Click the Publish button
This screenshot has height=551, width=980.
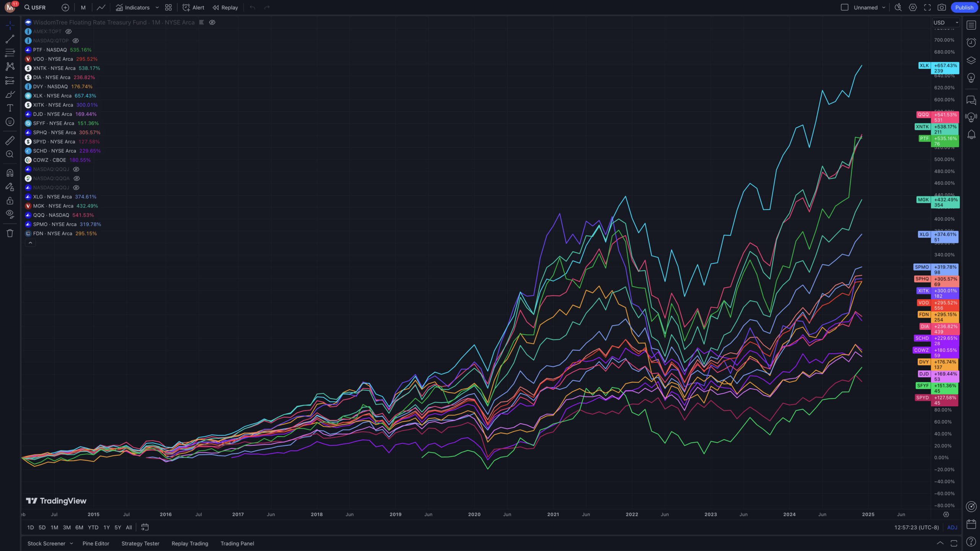964,7
